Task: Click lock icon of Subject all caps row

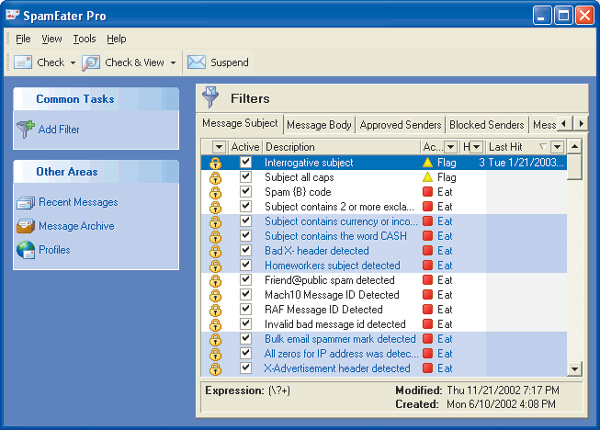Action: click(215, 178)
